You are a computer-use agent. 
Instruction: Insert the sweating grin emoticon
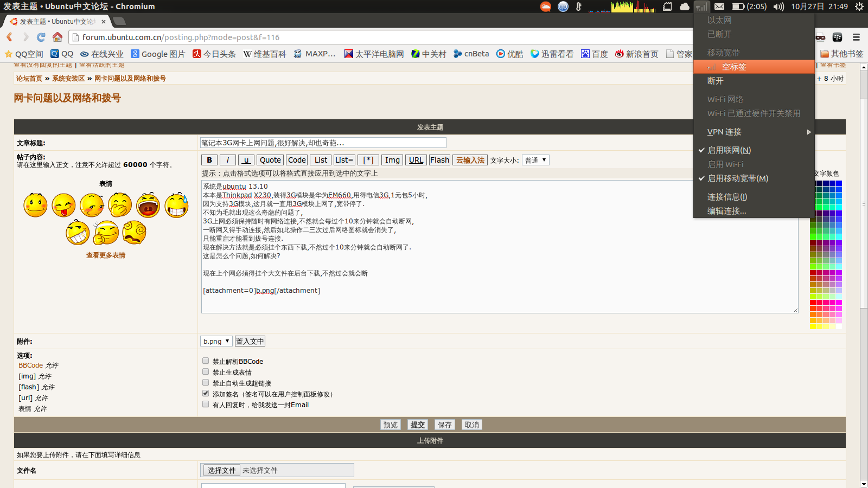176,205
